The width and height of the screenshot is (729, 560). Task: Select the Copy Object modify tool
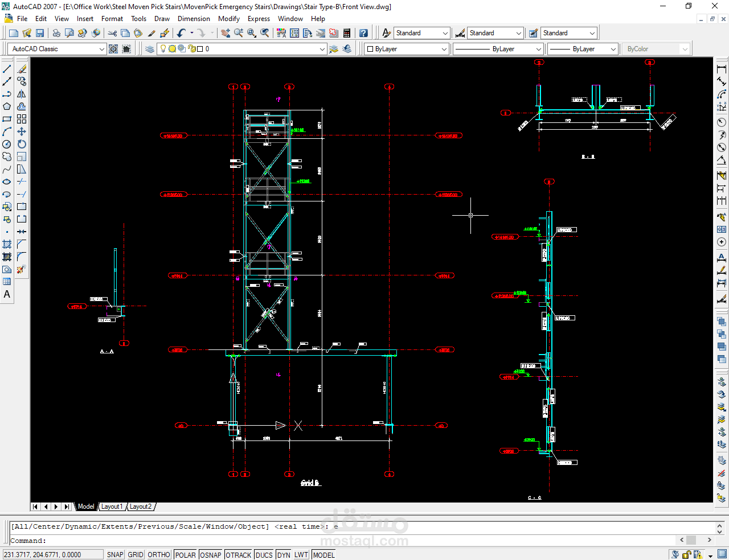pyautogui.click(x=22, y=81)
